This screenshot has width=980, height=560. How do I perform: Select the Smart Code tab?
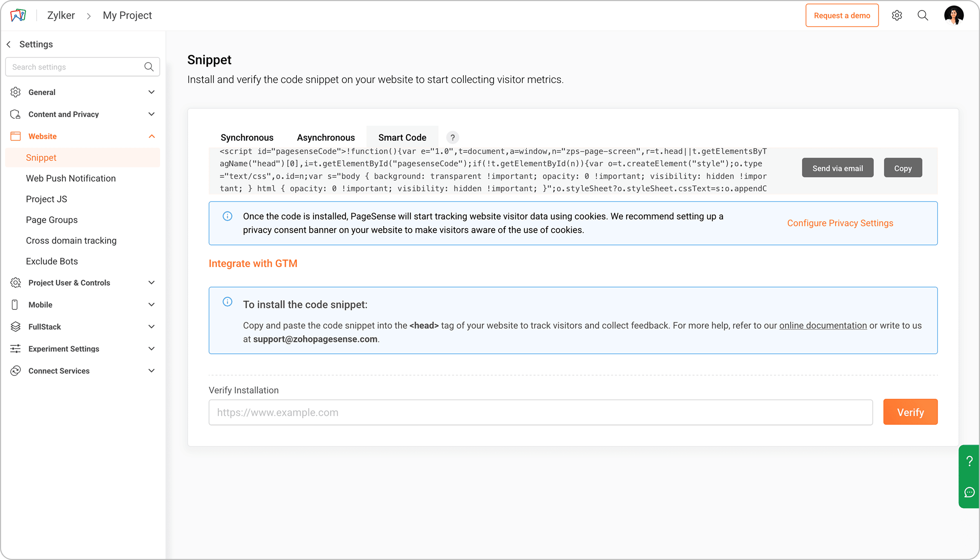pos(402,138)
